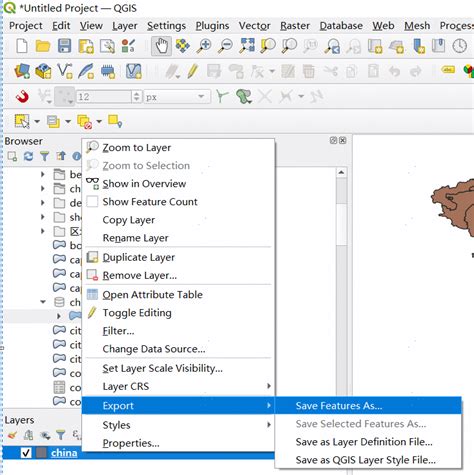Open the Database menu
This screenshot has width=474, height=475.
pyautogui.click(x=341, y=26)
